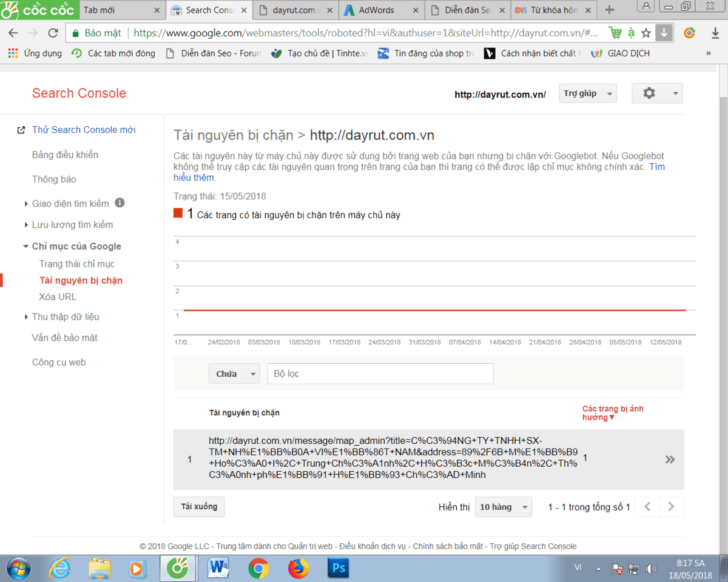728x582 pixels.
Task: Open the browser downloads arrow at toolbar end
Action: point(715,33)
